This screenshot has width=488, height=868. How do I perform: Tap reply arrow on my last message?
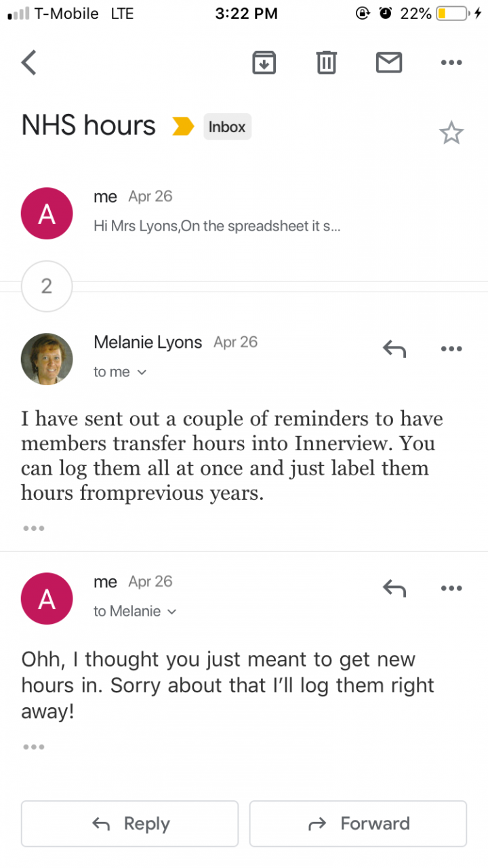click(x=394, y=588)
